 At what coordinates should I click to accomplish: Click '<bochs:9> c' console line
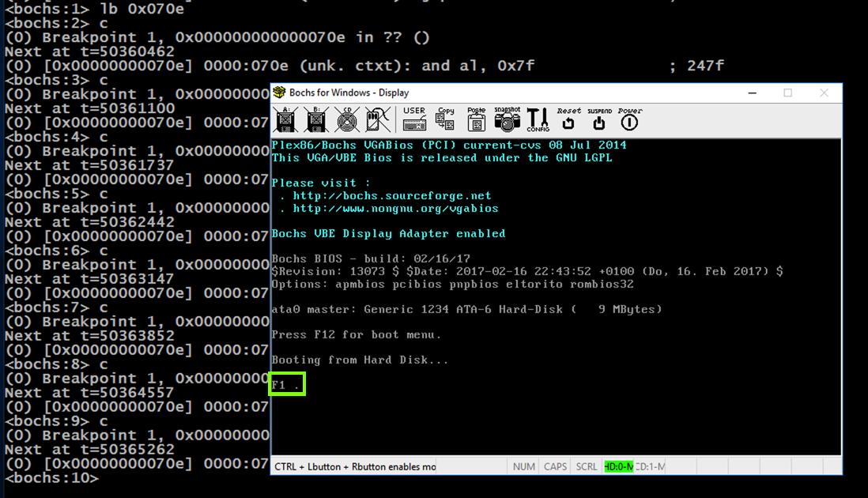click(x=56, y=421)
